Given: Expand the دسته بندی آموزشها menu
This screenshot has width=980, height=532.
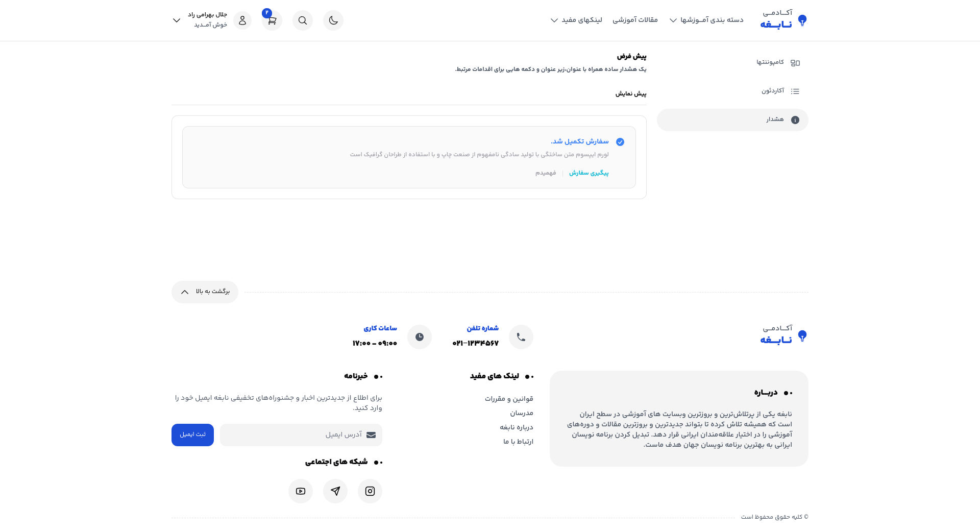Looking at the screenshot, I should pos(706,20).
